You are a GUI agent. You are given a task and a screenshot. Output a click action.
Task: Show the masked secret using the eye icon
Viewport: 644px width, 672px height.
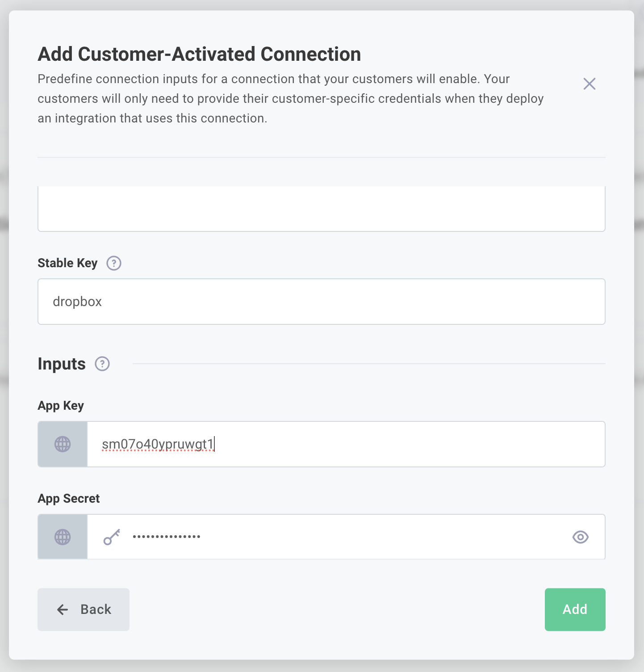[580, 537]
